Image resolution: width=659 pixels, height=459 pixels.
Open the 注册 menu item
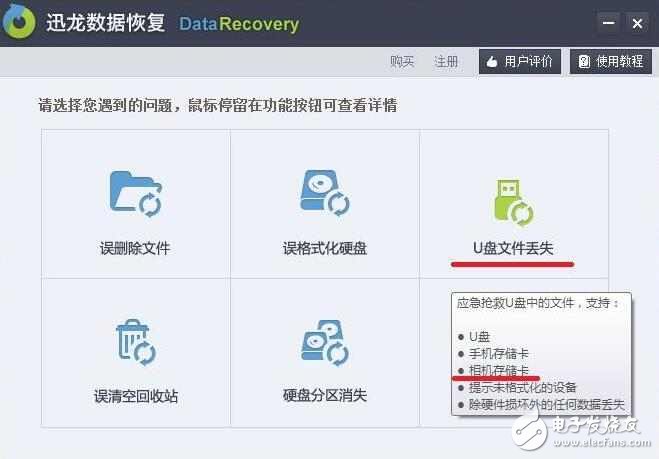pyautogui.click(x=446, y=62)
